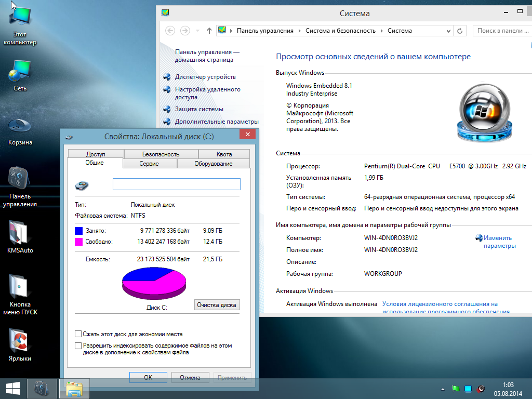Image resolution: width=532 pixels, height=399 pixels.
Task: Click Панель управления breadcrumb
Action: (x=265, y=31)
